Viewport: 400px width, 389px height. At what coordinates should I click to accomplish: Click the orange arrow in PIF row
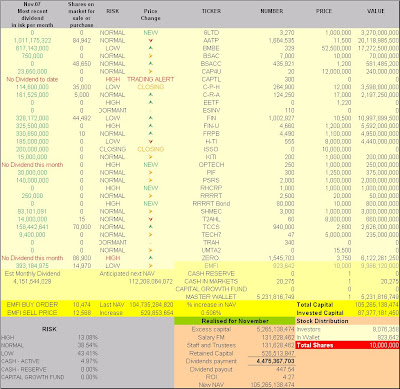tap(151, 172)
